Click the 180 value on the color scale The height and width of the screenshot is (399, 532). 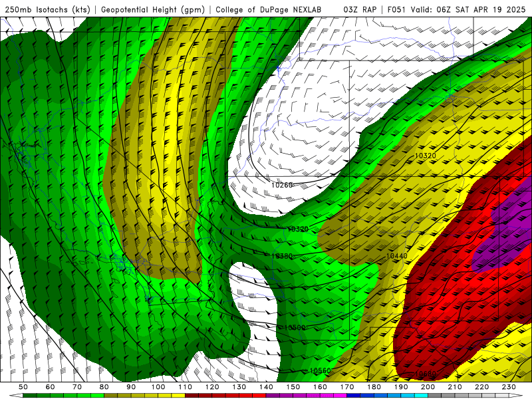point(374,387)
